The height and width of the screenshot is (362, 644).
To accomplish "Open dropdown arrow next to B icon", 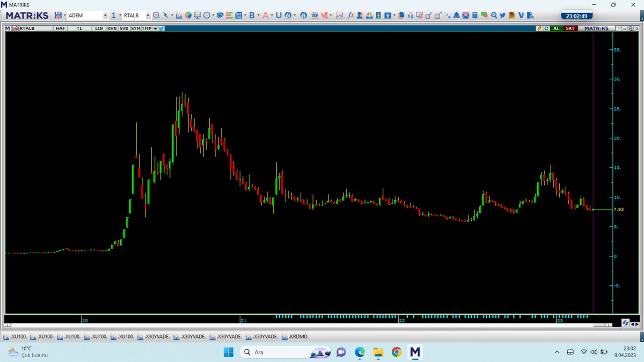I will pos(258,15).
